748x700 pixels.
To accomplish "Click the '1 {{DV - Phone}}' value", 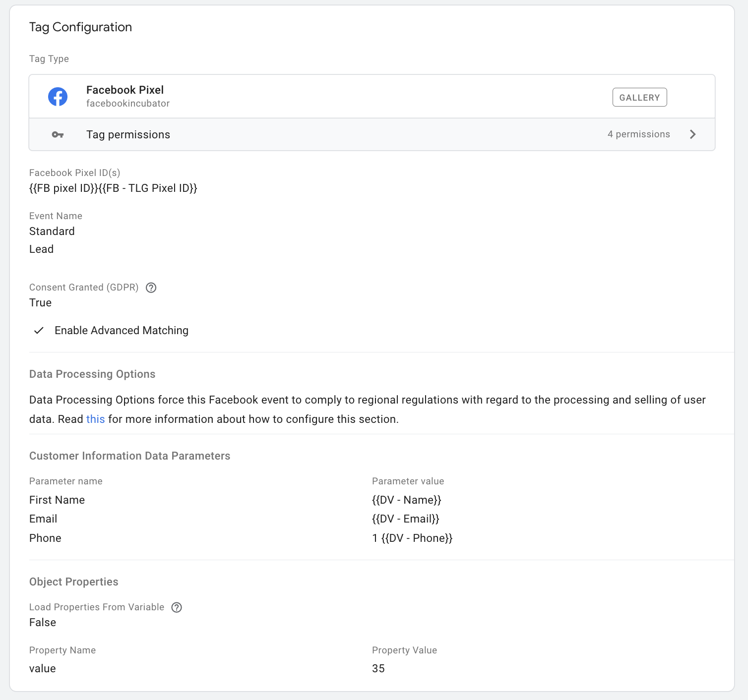I will pos(412,538).
